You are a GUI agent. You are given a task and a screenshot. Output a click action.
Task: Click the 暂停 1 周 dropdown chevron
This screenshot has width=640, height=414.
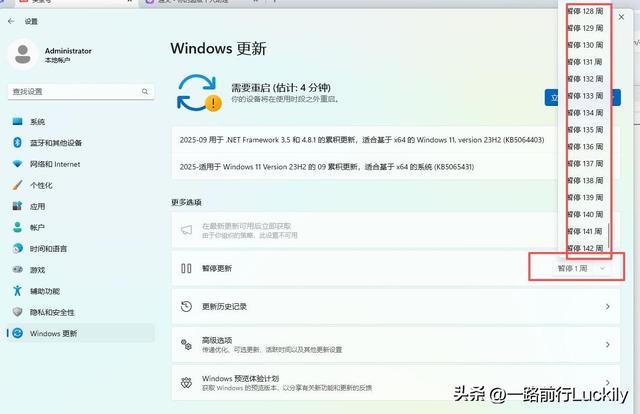602,269
